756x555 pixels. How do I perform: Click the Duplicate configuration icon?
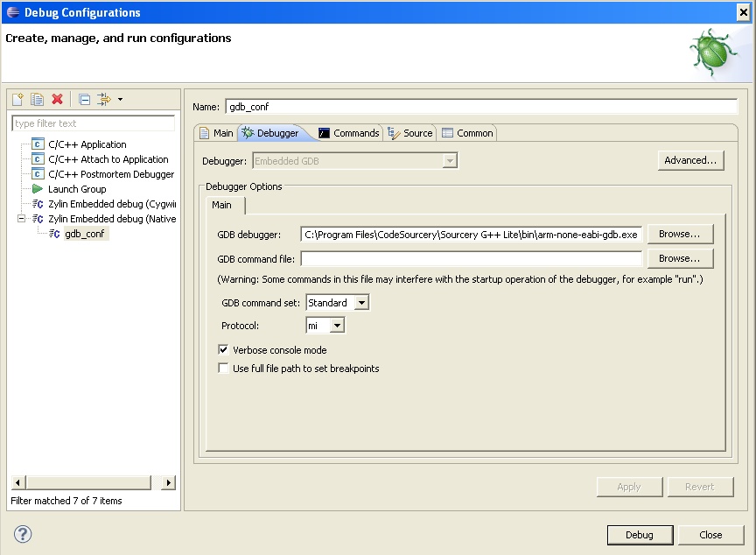click(37, 100)
